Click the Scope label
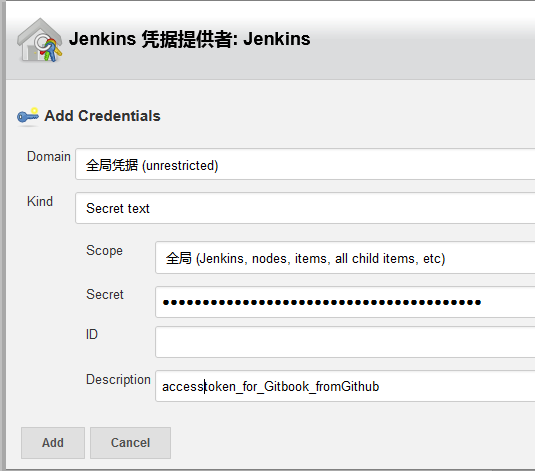535x471 pixels. coord(104,251)
